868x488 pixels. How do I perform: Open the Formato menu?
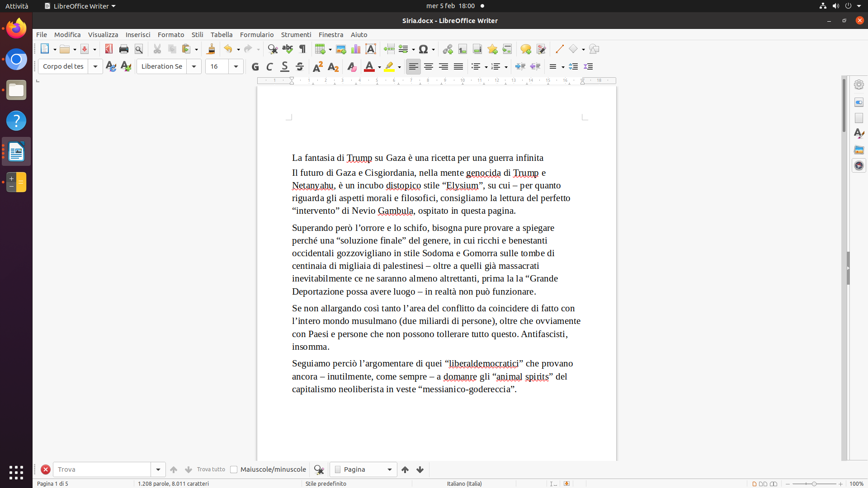(170, 35)
